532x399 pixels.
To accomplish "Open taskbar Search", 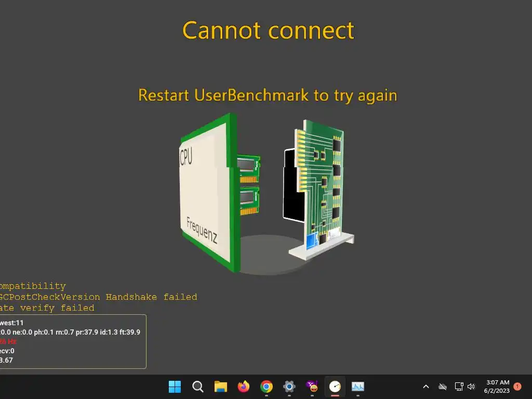I will (x=197, y=387).
